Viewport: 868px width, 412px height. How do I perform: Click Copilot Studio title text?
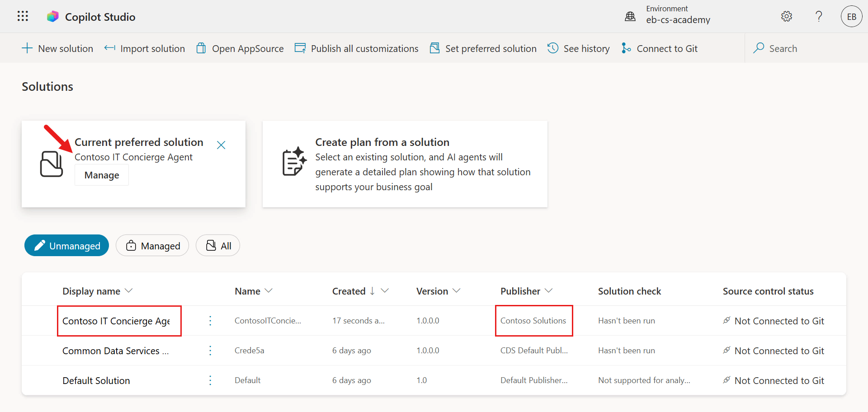click(x=100, y=17)
